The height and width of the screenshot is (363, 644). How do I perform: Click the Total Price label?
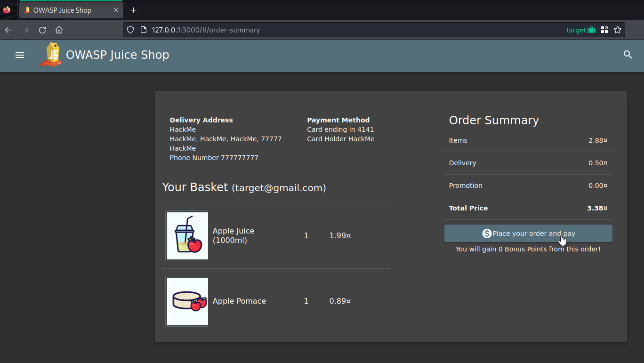point(468,208)
